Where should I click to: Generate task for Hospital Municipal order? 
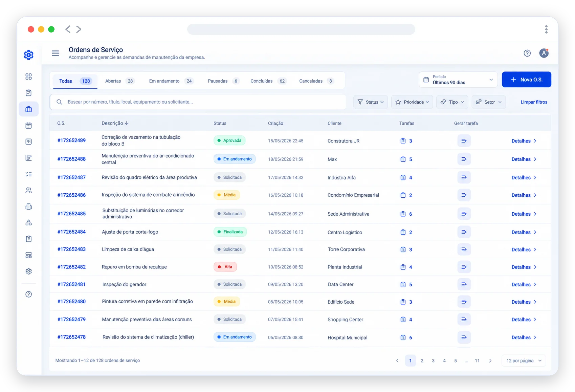(x=464, y=337)
